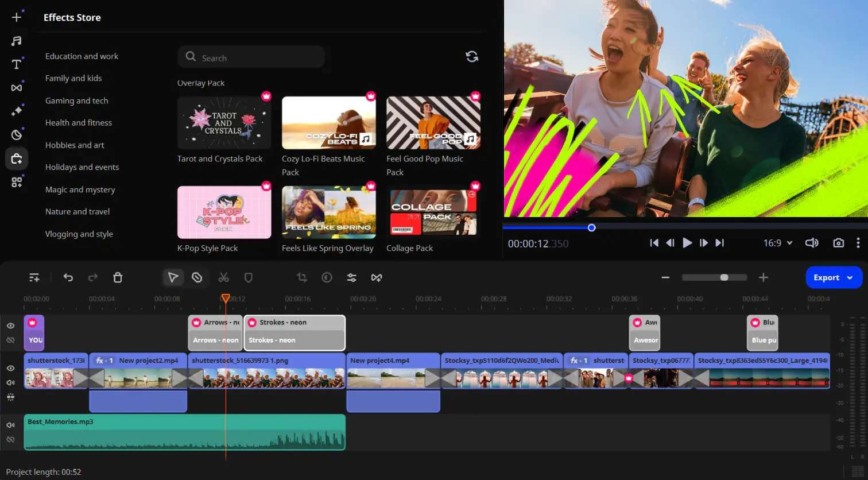Mute the Best_Memories audio track
Viewport: 868px width, 480px height.
[x=10, y=425]
